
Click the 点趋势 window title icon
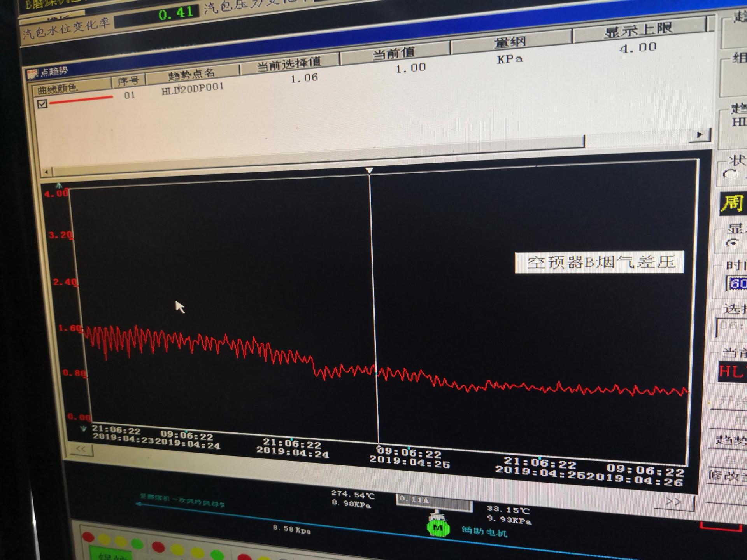click(x=32, y=73)
